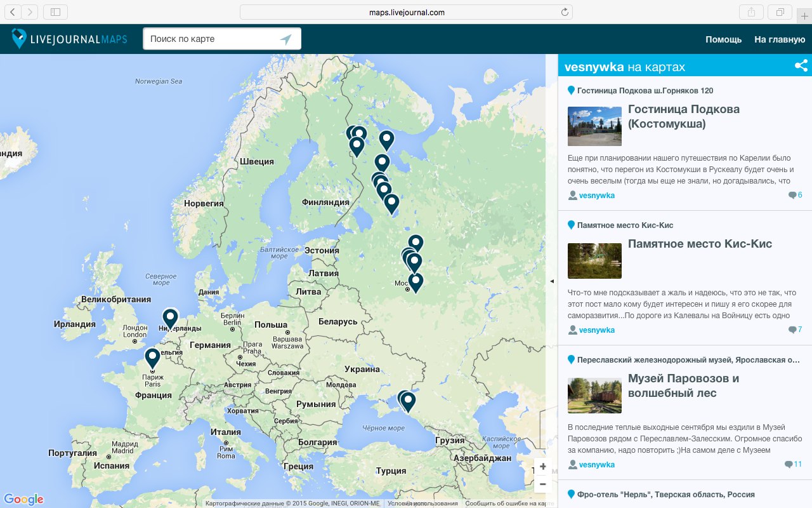Open the Памятное место Кис-Кис post title
The height and width of the screenshot is (508, 812).
coord(700,244)
